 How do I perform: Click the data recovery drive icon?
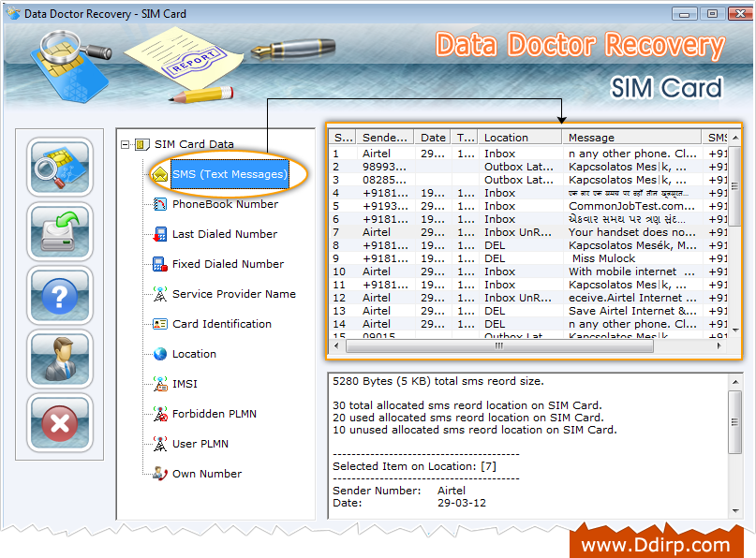click(59, 231)
